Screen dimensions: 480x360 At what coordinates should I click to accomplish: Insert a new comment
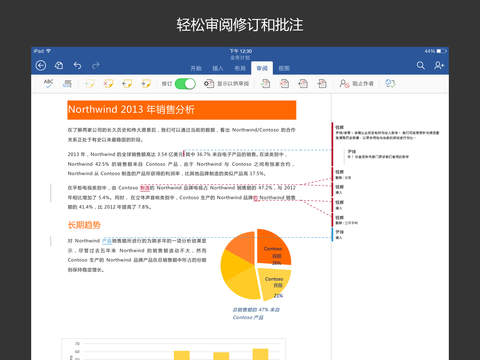point(89,83)
